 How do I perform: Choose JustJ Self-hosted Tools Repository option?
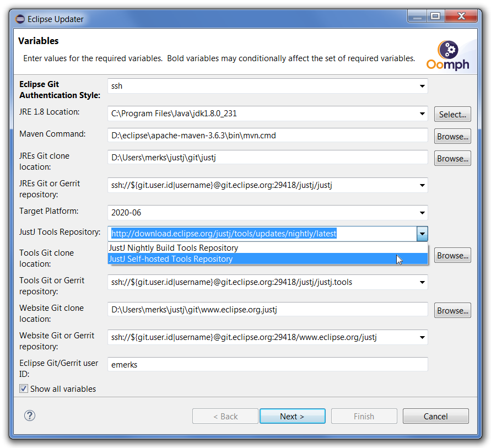(171, 259)
